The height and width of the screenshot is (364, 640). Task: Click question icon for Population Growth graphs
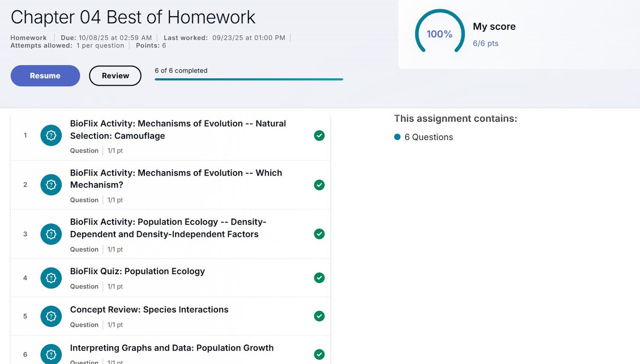(51, 354)
